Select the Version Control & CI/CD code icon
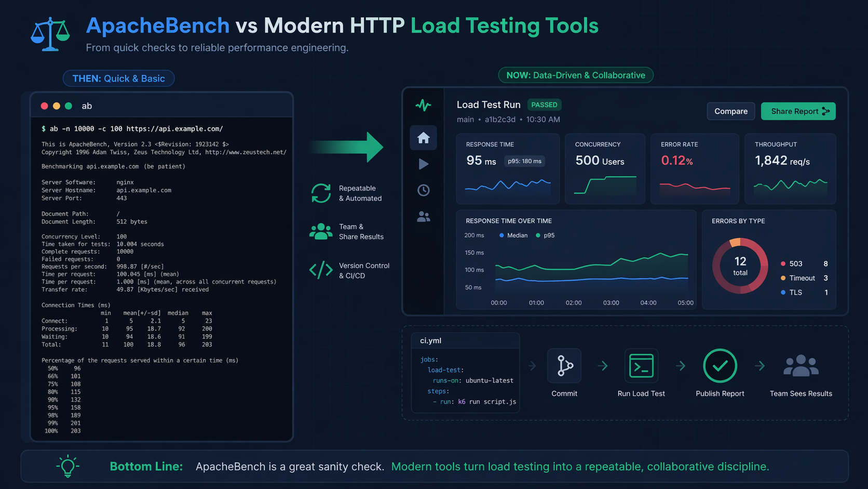The width and height of the screenshot is (868, 489). [x=320, y=270]
